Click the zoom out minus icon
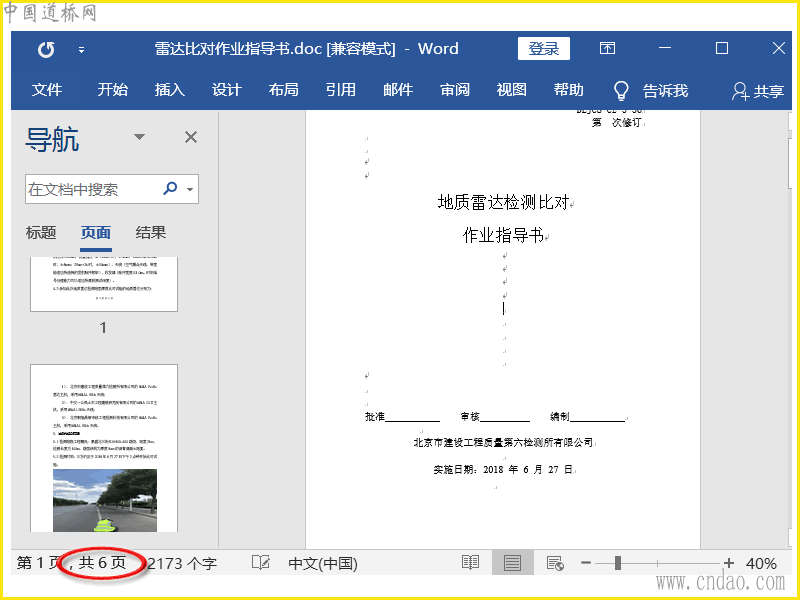800x600 pixels. tap(586, 563)
